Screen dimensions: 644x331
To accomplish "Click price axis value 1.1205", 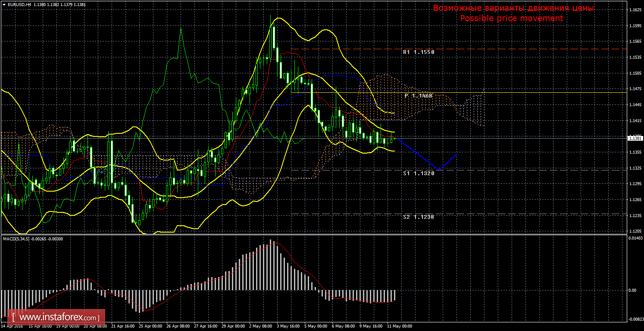I will pyautogui.click(x=636, y=231).
